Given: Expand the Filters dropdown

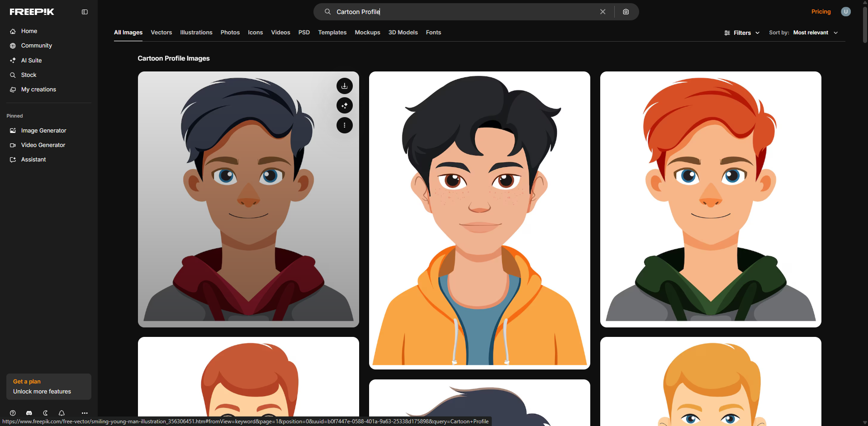Looking at the screenshot, I should tap(742, 33).
